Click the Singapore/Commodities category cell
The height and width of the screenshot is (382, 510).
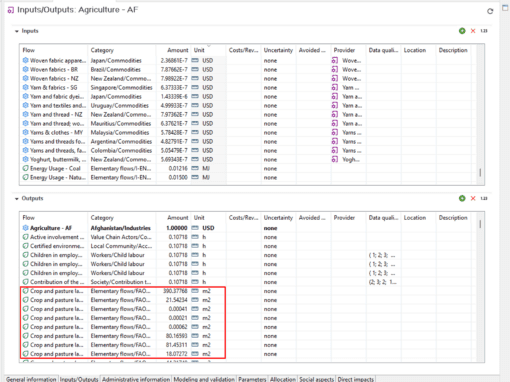[121, 87]
